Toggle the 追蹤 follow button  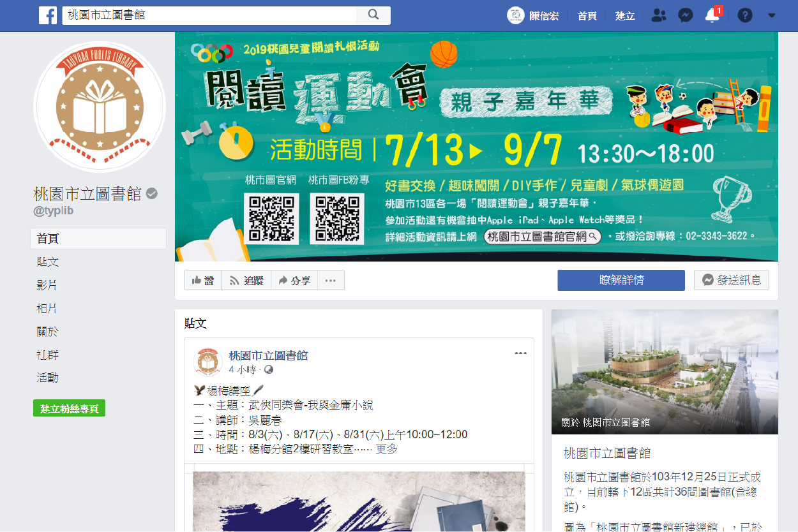coord(246,281)
